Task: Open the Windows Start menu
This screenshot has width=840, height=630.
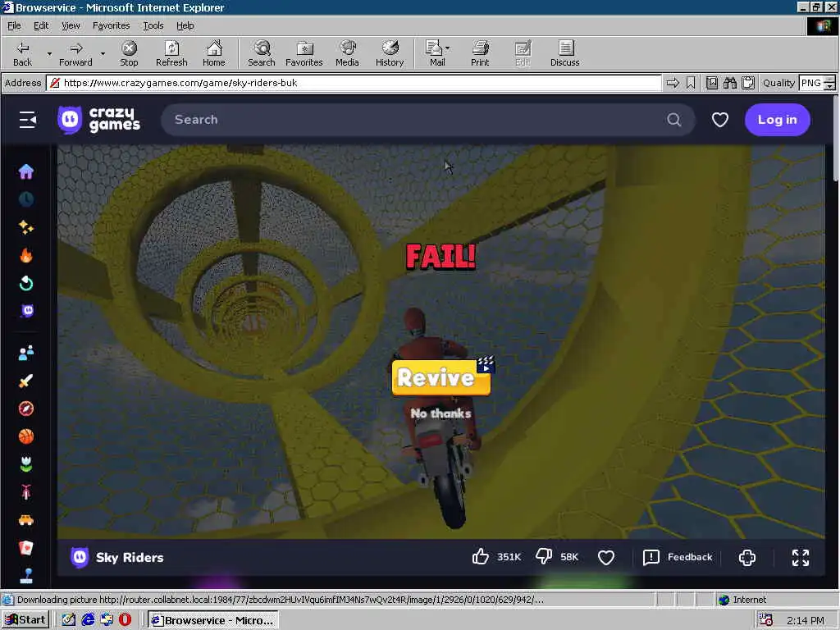Action: pyautogui.click(x=25, y=620)
